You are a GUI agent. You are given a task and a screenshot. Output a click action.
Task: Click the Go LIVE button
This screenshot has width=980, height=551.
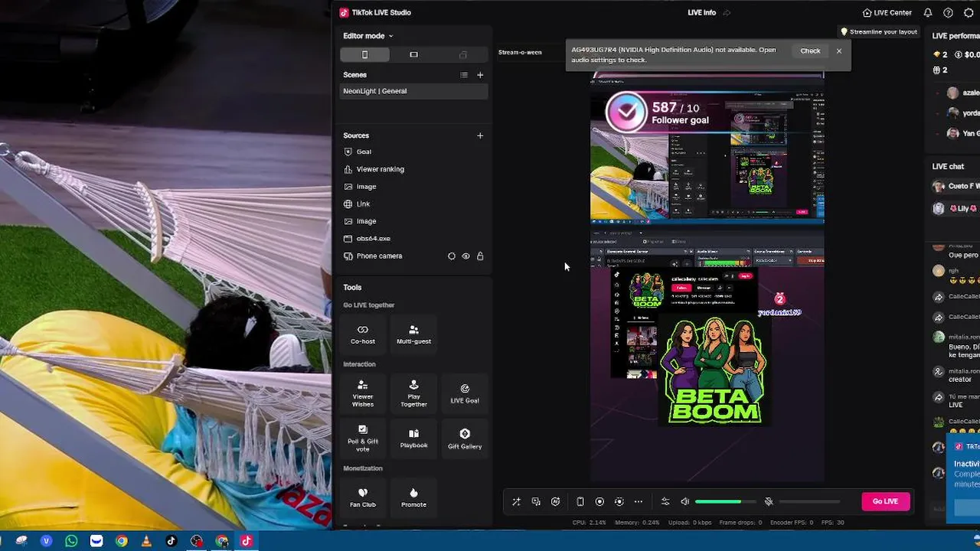tap(885, 501)
